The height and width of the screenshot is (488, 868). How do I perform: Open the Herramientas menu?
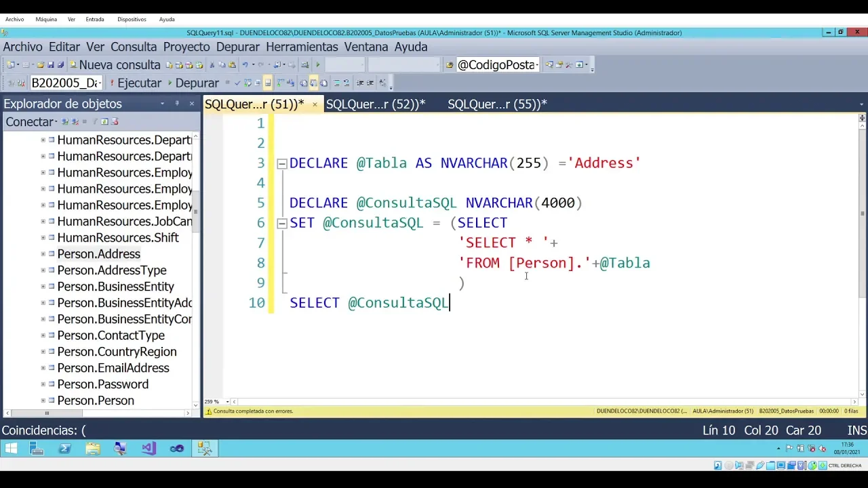302,47
